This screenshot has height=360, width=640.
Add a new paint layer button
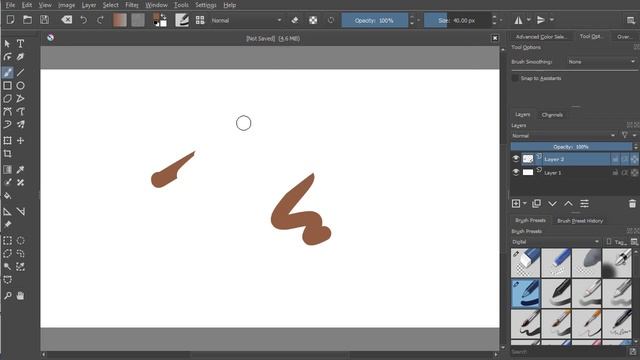(516, 203)
